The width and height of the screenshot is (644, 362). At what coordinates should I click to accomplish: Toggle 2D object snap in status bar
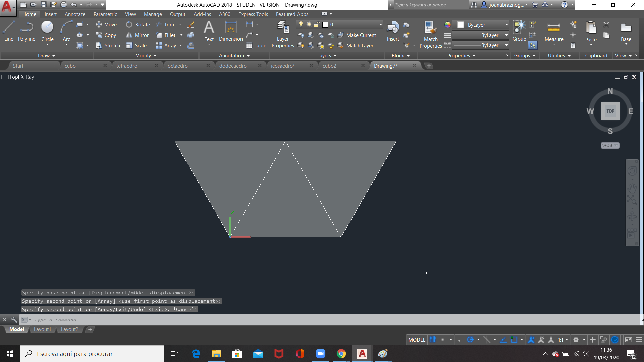point(514,340)
